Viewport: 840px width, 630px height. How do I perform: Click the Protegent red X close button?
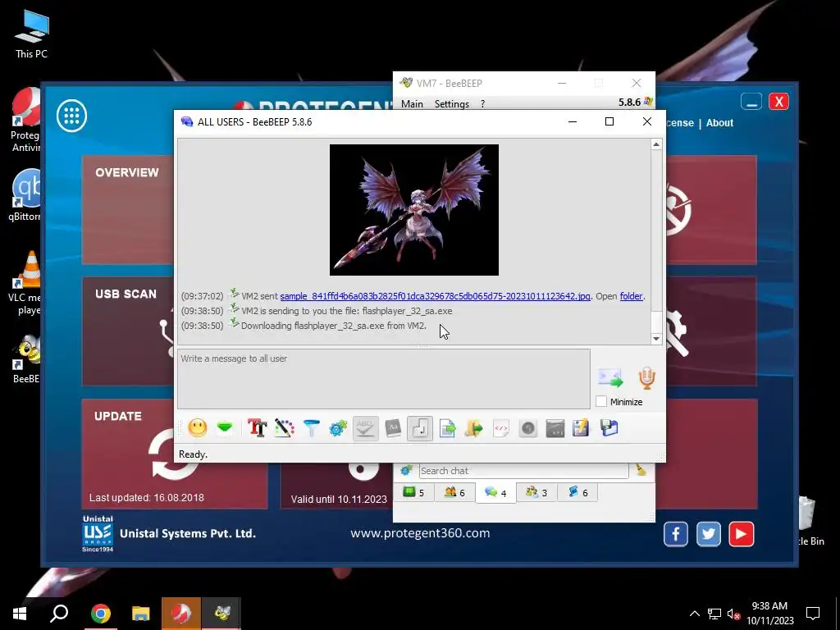pyautogui.click(x=778, y=102)
